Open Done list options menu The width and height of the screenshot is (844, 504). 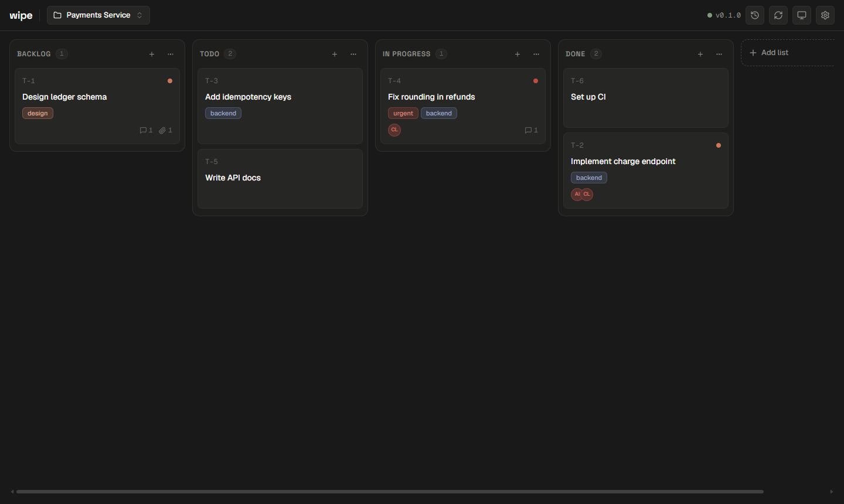coord(719,54)
